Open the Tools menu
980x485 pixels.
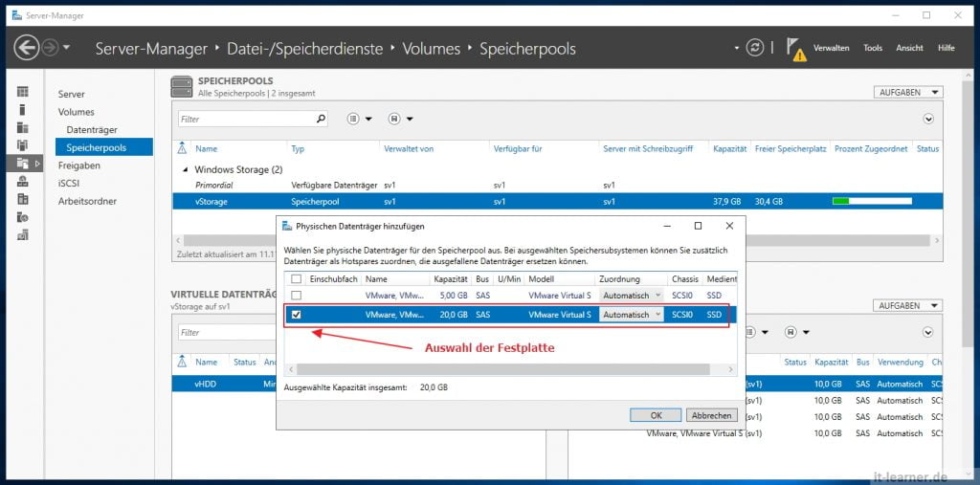(873, 48)
